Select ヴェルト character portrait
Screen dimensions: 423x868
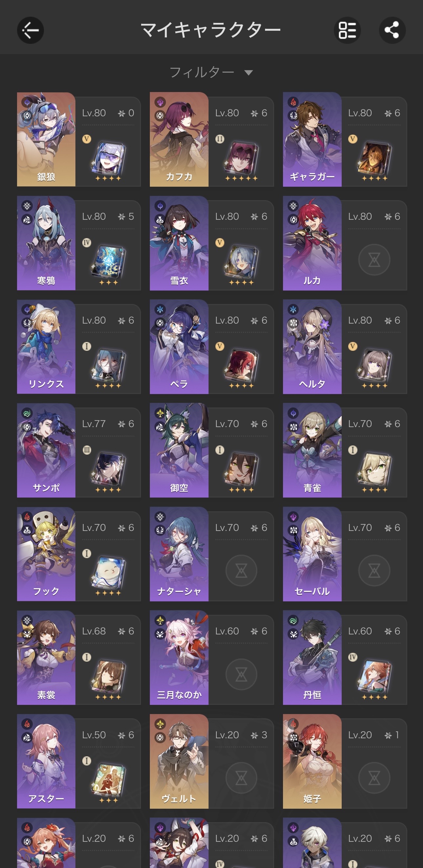pyautogui.click(x=179, y=762)
